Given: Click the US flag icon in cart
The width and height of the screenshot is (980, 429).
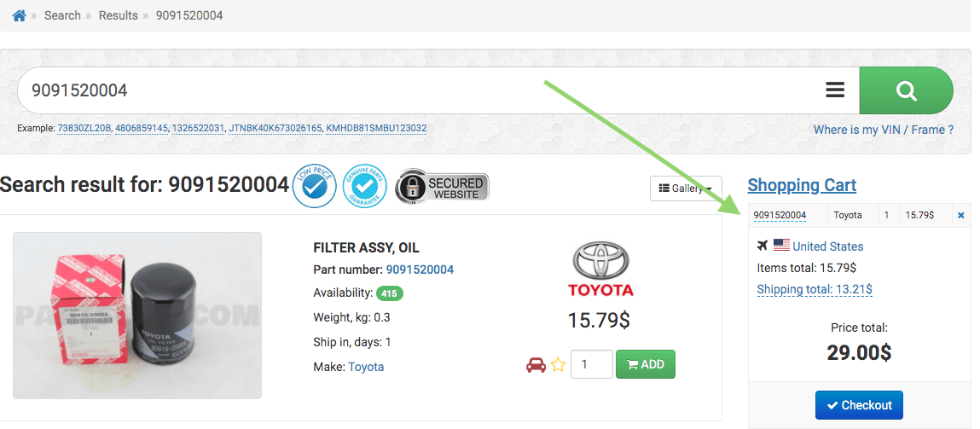Looking at the screenshot, I should (781, 245).
